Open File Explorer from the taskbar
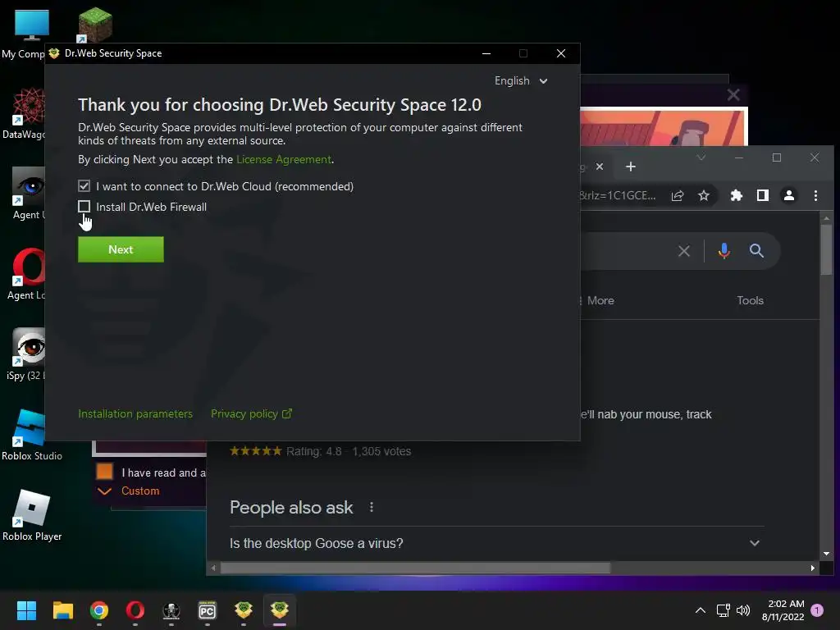840x630 pixels. 62,610
